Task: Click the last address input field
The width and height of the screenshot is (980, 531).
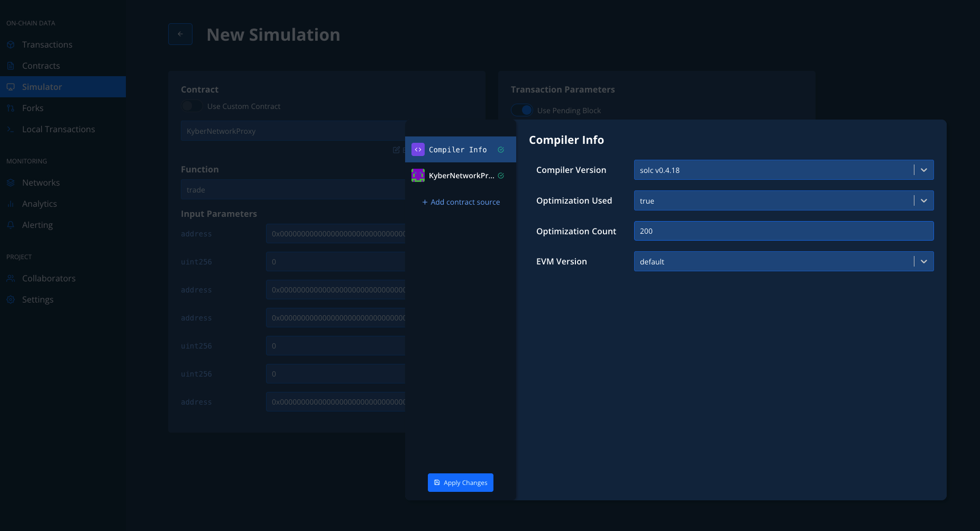Action: point(335,401)
